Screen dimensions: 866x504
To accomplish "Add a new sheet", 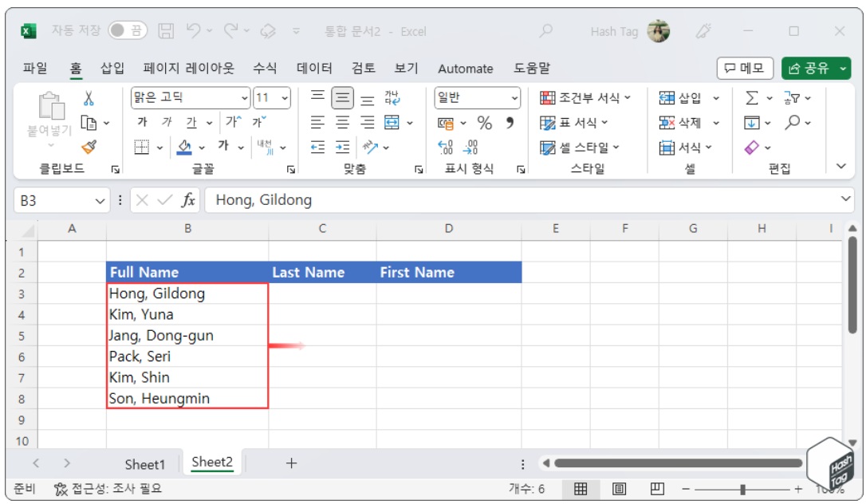I will point(291,463).
